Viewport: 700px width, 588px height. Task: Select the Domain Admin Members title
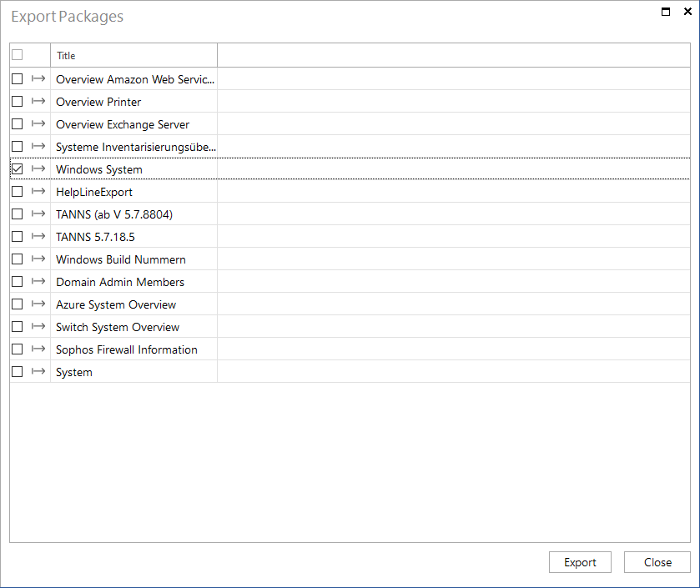tap(120, 282)
